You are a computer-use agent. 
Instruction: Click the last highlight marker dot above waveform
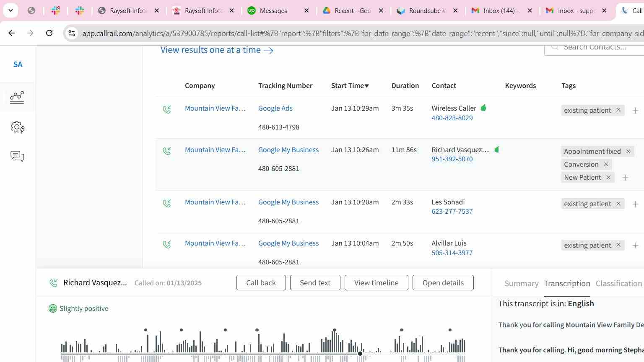[450, 330]
